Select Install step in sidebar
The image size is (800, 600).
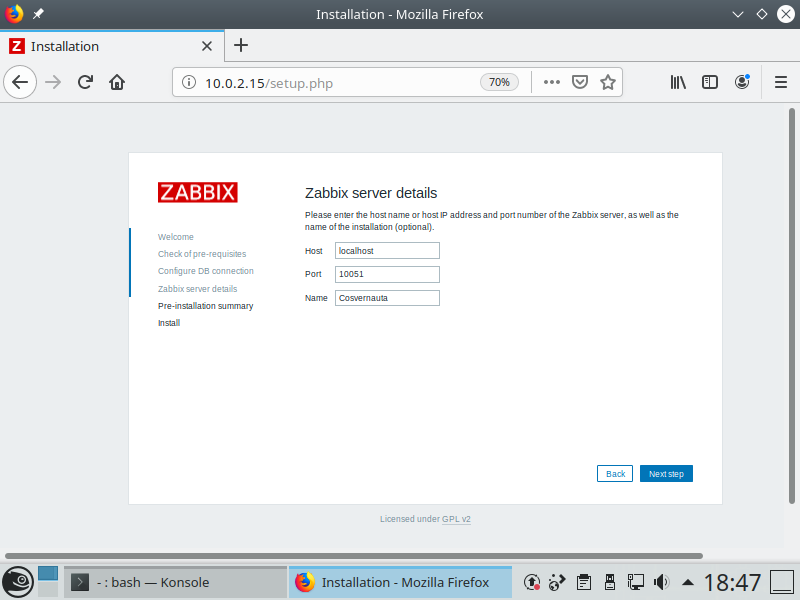[x=169, y=323]
